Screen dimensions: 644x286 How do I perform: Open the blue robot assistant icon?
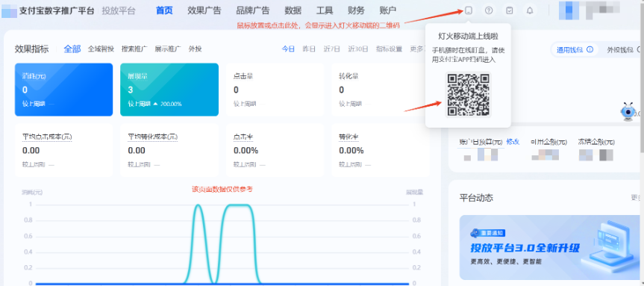pos(628,111)
